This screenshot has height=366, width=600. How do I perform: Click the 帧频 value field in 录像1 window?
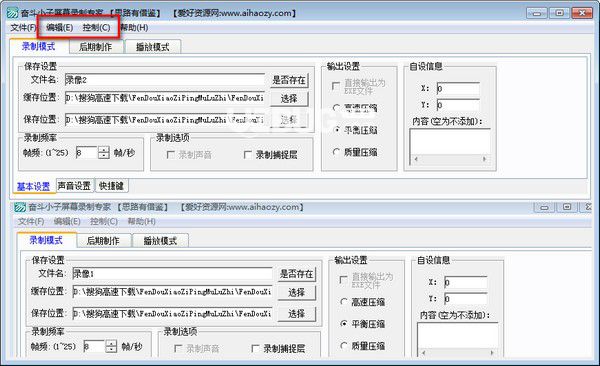pos(94,346)
